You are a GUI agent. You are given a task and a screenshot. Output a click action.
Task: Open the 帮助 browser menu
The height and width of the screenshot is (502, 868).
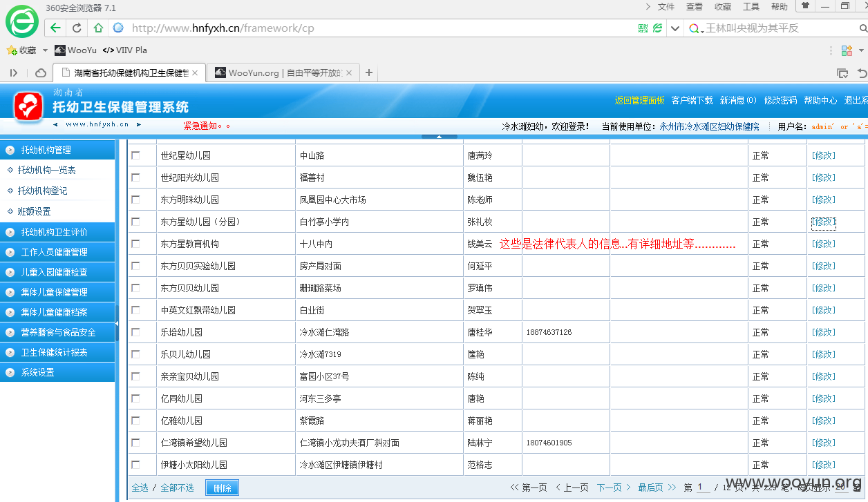[x=780, y=6]
